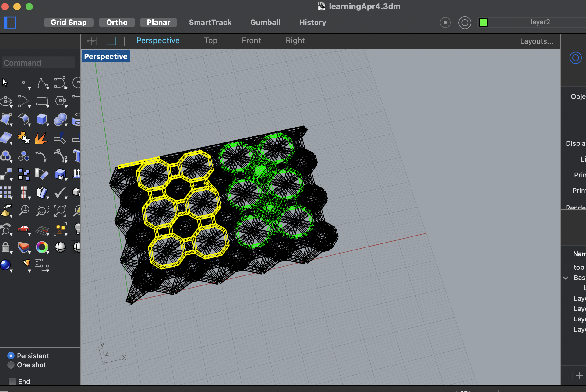Switch to the Top viewport tab
Viewport: 586px width, 392px height.
[210, 41]
